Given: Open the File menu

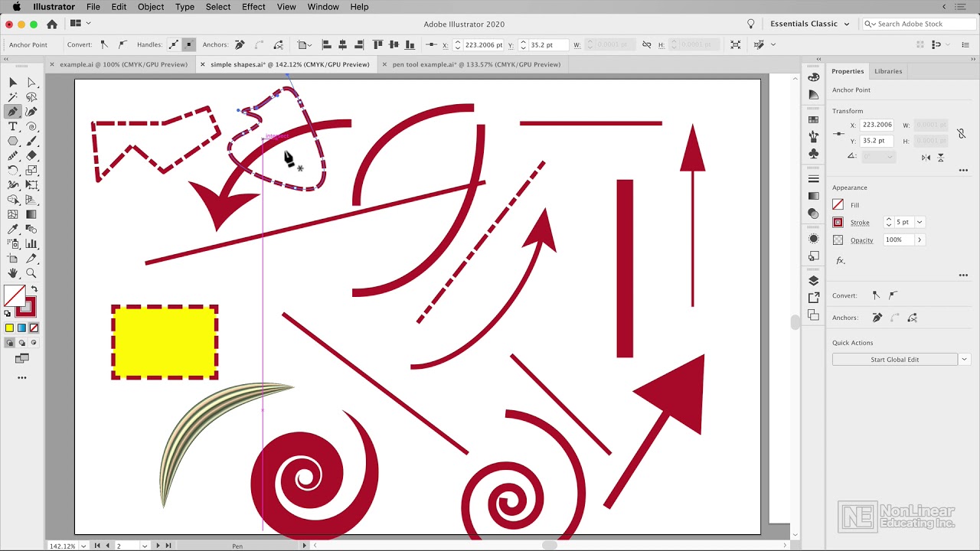Looking at the screenshot, I should 93,7.
